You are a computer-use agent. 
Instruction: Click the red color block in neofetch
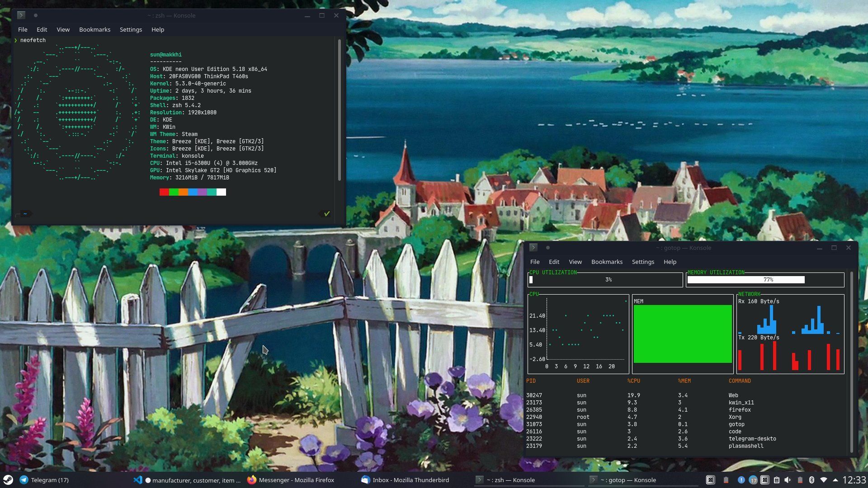pyautogui.click(x=164, y=192)
